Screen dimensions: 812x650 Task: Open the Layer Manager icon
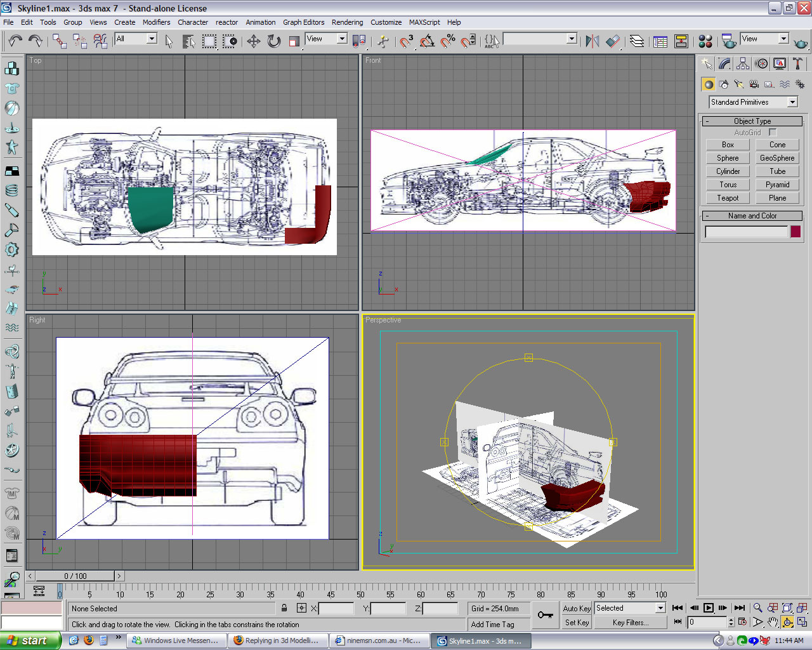pos(636,41)
